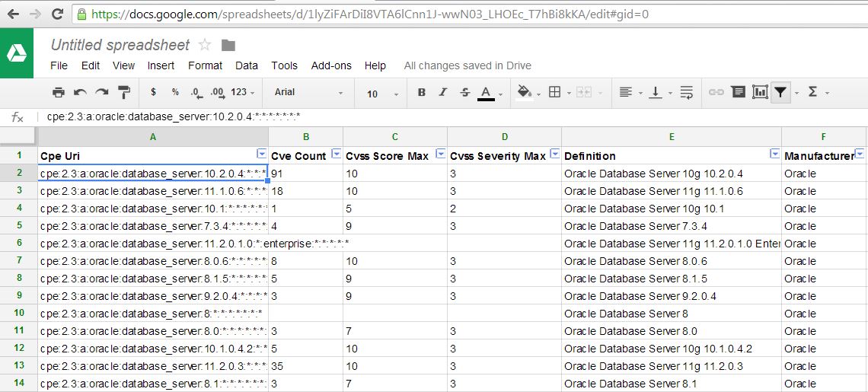Click the browser forward arrow

35,14
